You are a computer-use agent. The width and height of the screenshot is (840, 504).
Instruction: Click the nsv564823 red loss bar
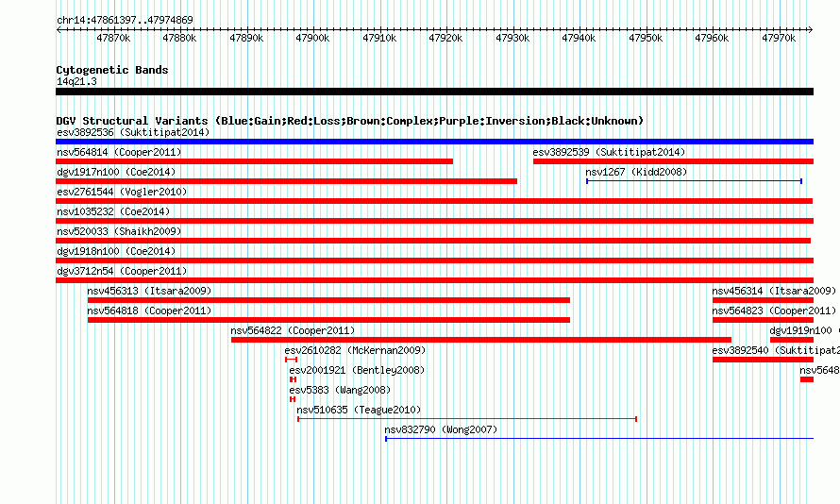(x=763, y=320)
